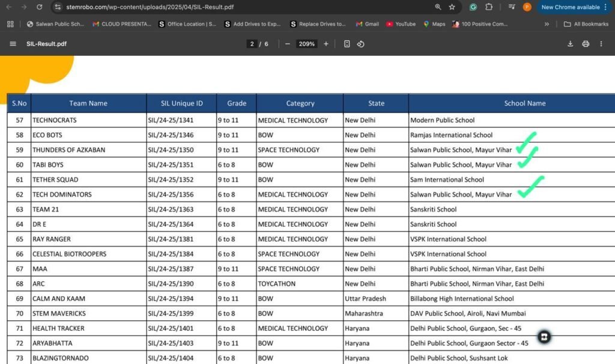
Task: Bookmark this page with the star
Action: coord(452,7)
